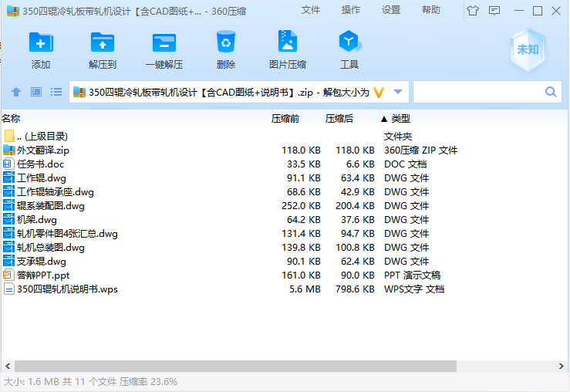Viewport: 570px width, 392px height.
Task: Click the WPS文字 文档 type cell
Action: (414, 289)
